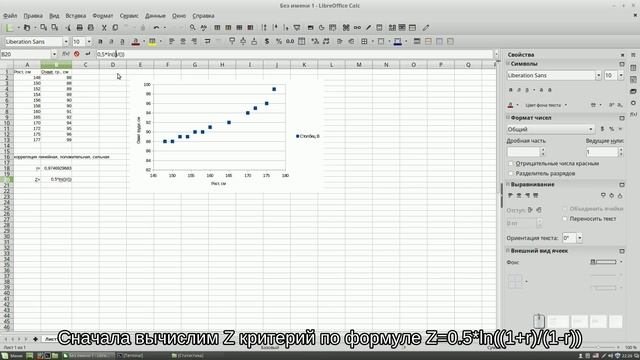Screen dimensions: 640x360
Task: Click row 20 header
Action: [7, 179]
